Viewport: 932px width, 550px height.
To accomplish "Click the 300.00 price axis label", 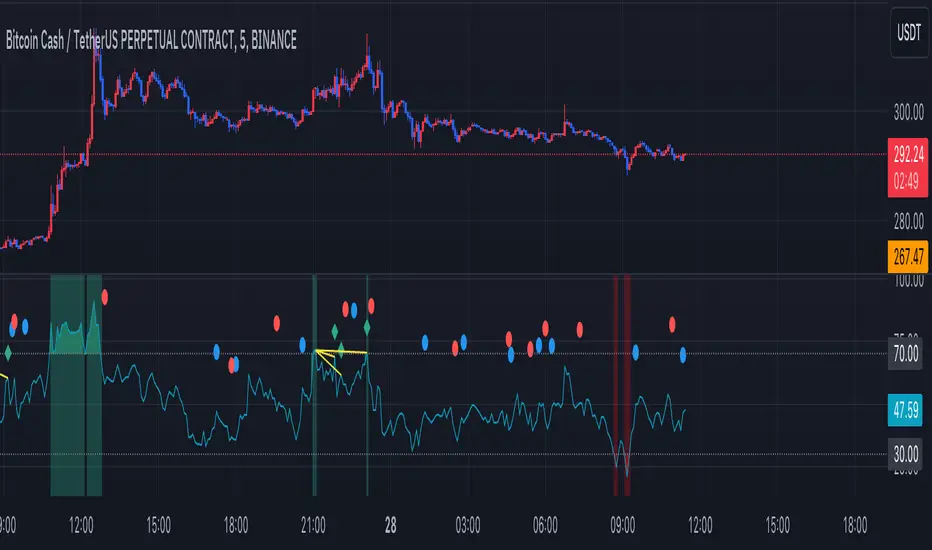I will point(909,112).
